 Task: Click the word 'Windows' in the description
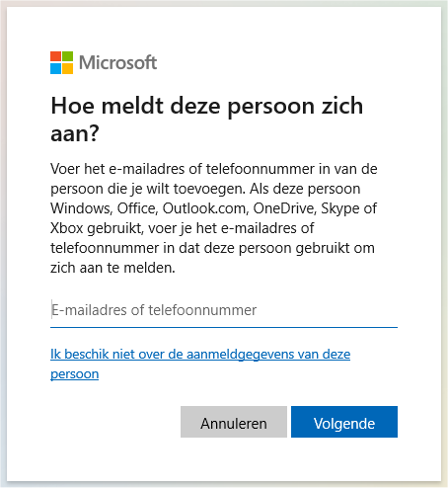click(81, 208)
